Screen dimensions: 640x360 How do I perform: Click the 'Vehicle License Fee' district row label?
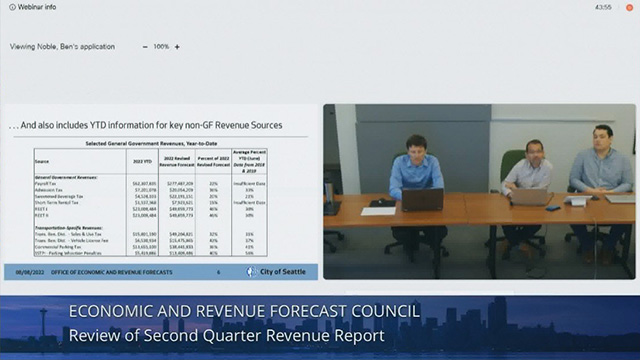coord(71,240)
